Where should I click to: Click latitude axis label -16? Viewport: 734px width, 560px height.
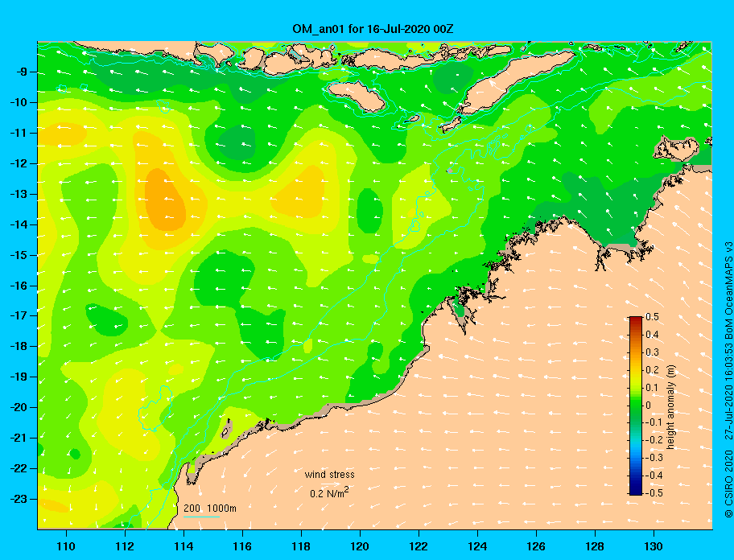pyautogui.click(x=19, y=286)
